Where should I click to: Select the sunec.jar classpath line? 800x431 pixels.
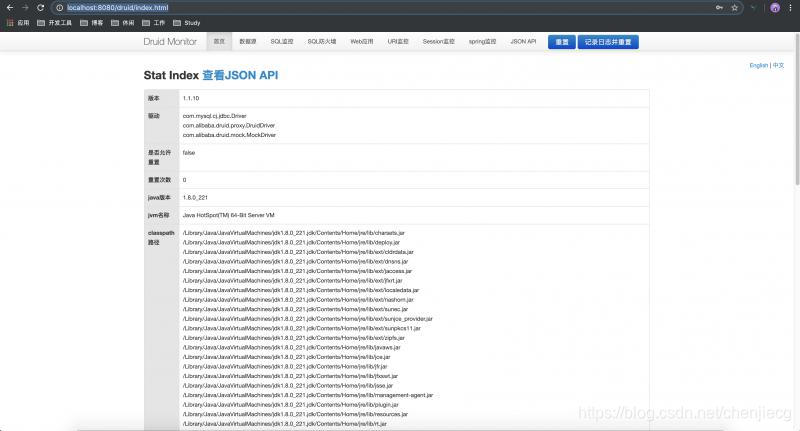point(295,309)
